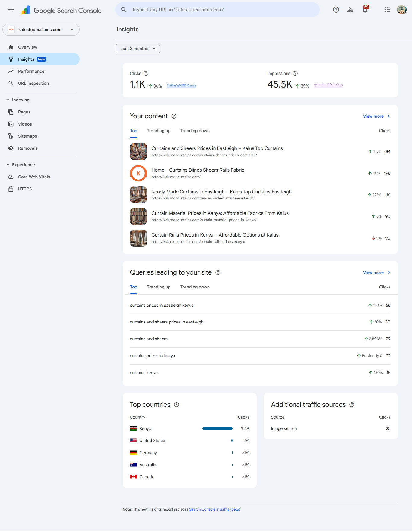Focus the Inspect any URL search field
Screen dimensions: 412x532
(217, 10)
